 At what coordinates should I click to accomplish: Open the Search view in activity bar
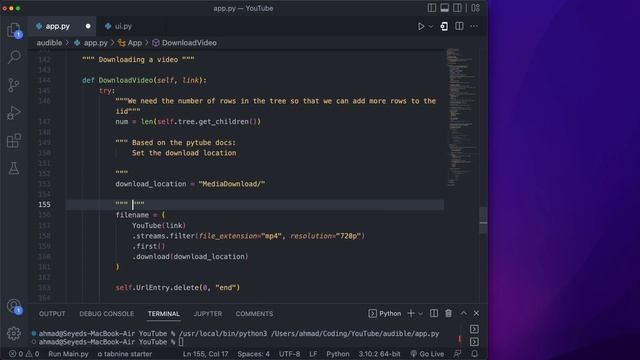tap(14, 57)
